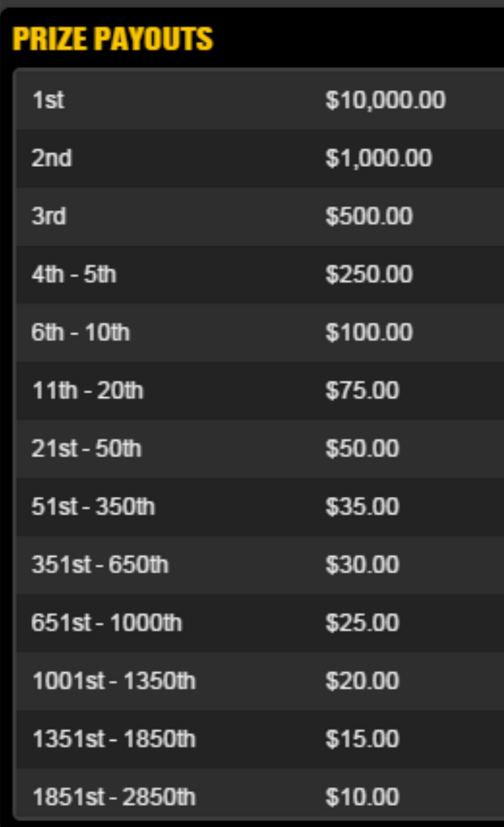Select the 1851st - 2850th payout row
Image resolution: width=504 pixels, height=827 pixels.
click(x=260, y=796)
